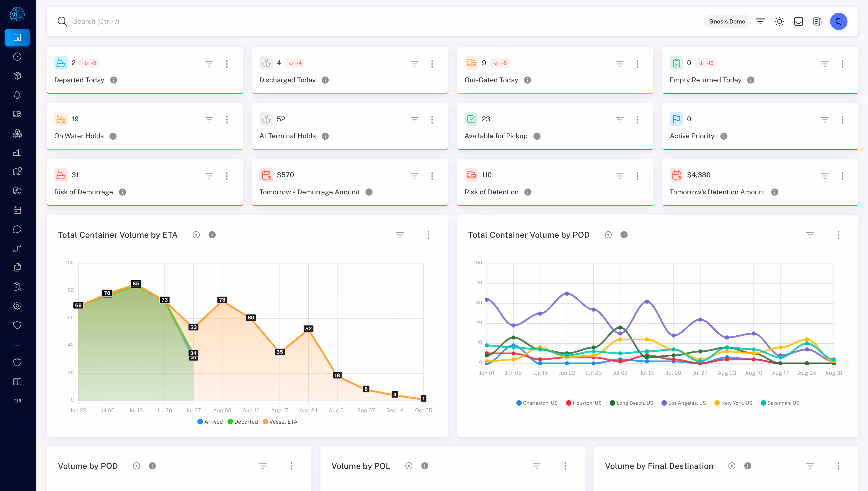Click the Gnosis Demo button

pos(727,22)
